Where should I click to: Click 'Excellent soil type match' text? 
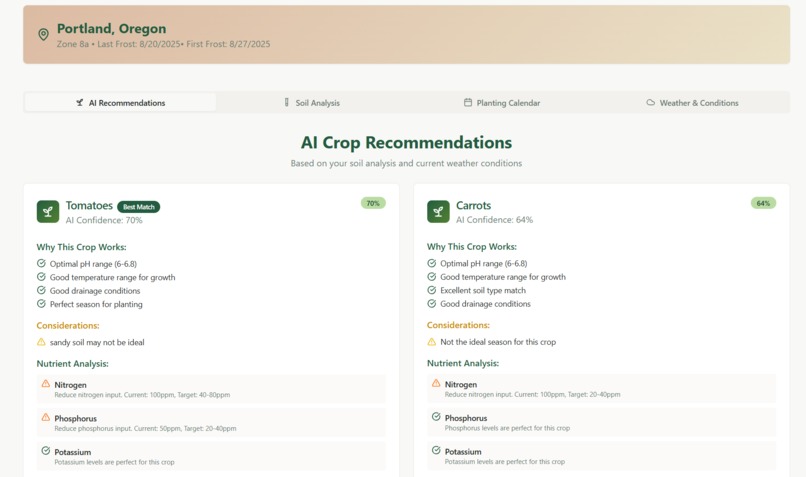pyautogui.click(x=483, y=290)
